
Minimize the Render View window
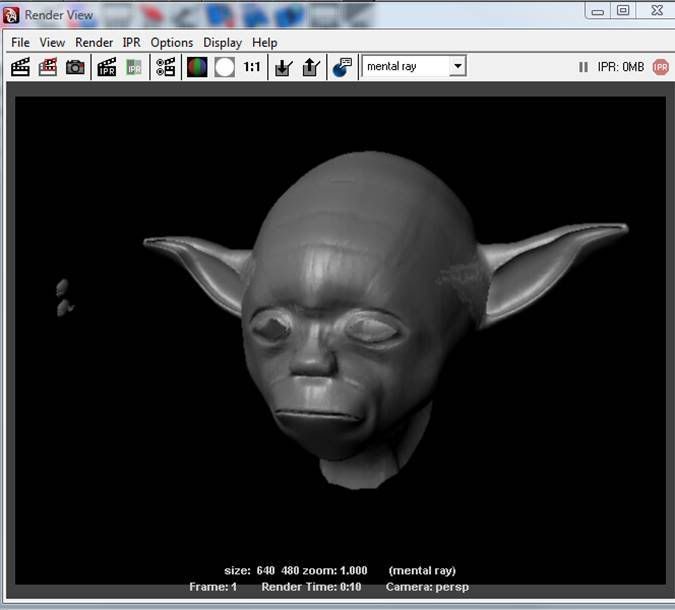coord(598,12)
